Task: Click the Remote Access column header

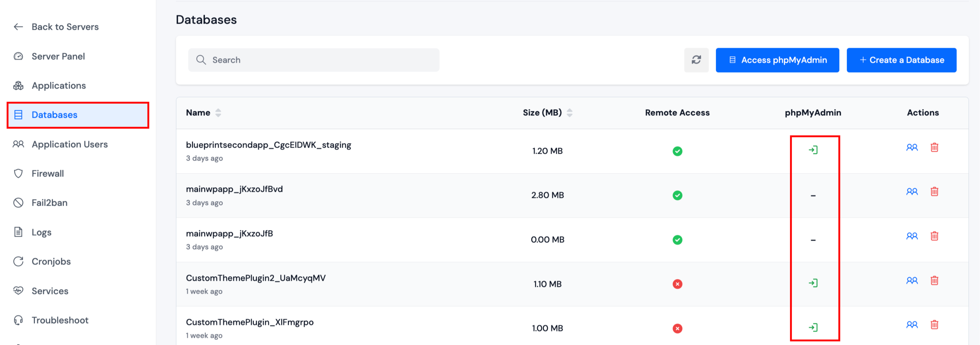Action: pos(677,113)
